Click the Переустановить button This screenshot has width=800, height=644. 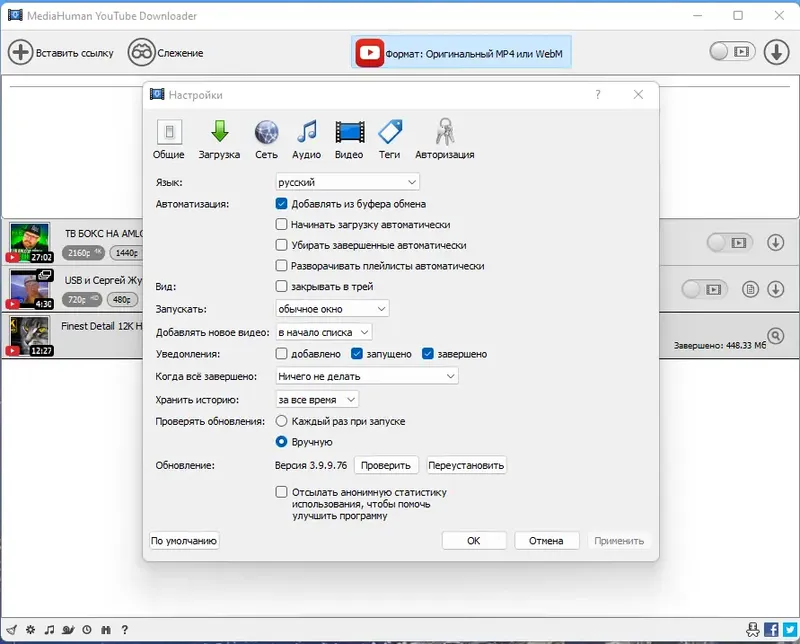466,465
